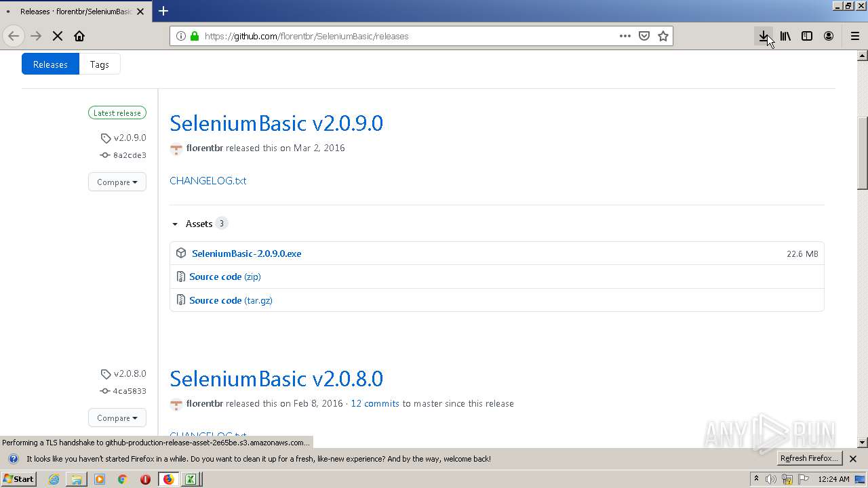The height and width of the screenshot is (488, 868).
Task: Click the green padlock security icon
Action: point(195,36)
